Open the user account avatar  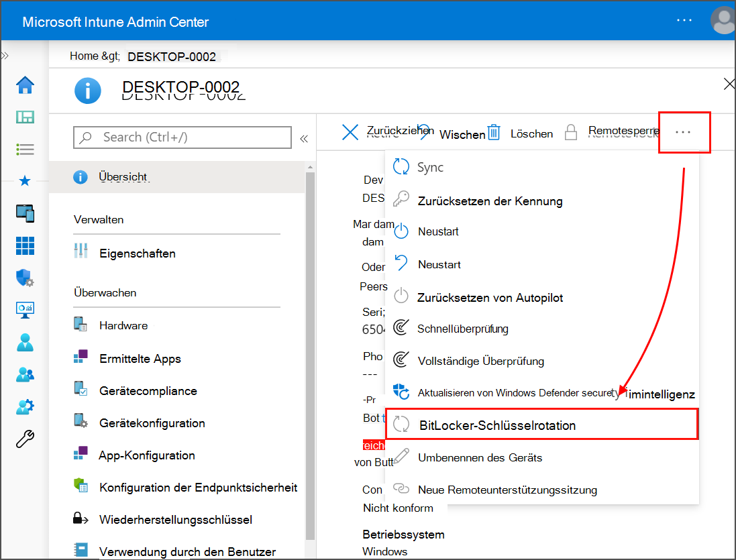pos(723,20)
